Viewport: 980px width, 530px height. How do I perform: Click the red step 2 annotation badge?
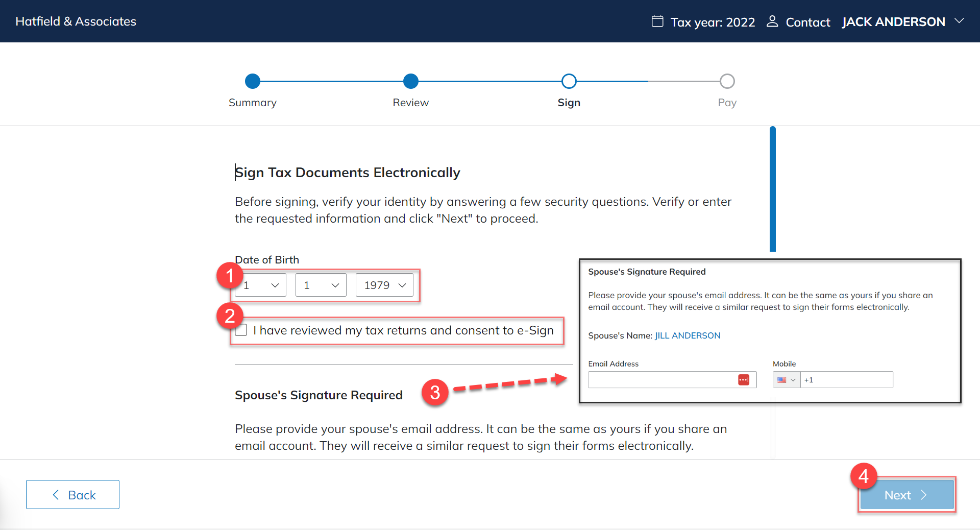(230, 316)
